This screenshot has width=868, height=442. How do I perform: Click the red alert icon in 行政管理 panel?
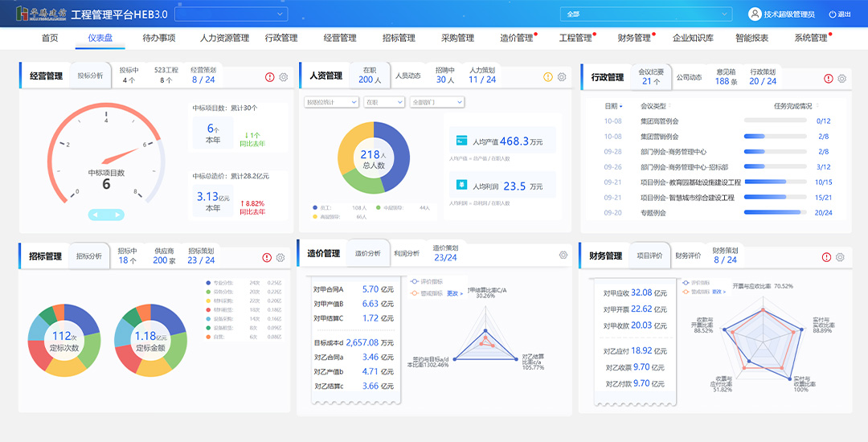[x=828, y=79]
